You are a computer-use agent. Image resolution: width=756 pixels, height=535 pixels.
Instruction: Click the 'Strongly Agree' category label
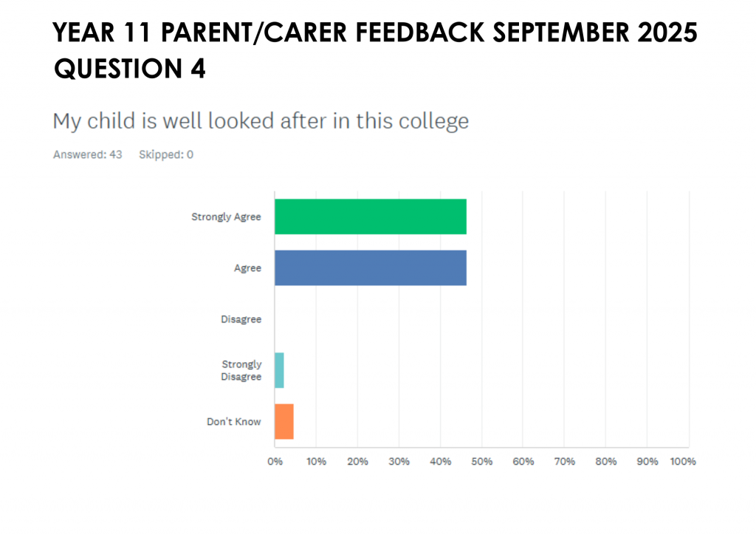click(x=226, y=217)
